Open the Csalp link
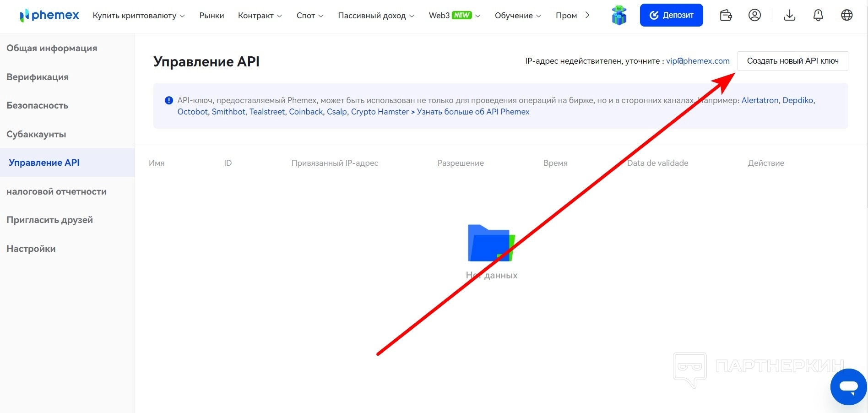 [337, 112]
